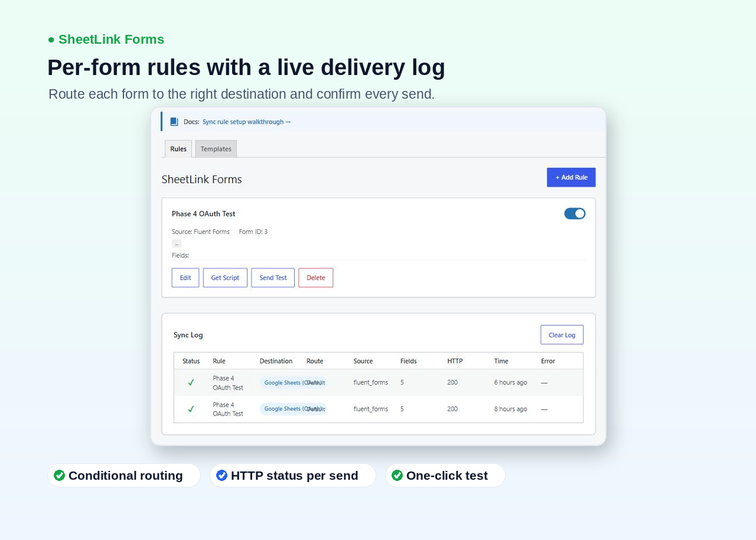Click Google Sheets badge in 6 hours ago row
The width and height of the screenshot is (756, 540).
tap(293, 382)
